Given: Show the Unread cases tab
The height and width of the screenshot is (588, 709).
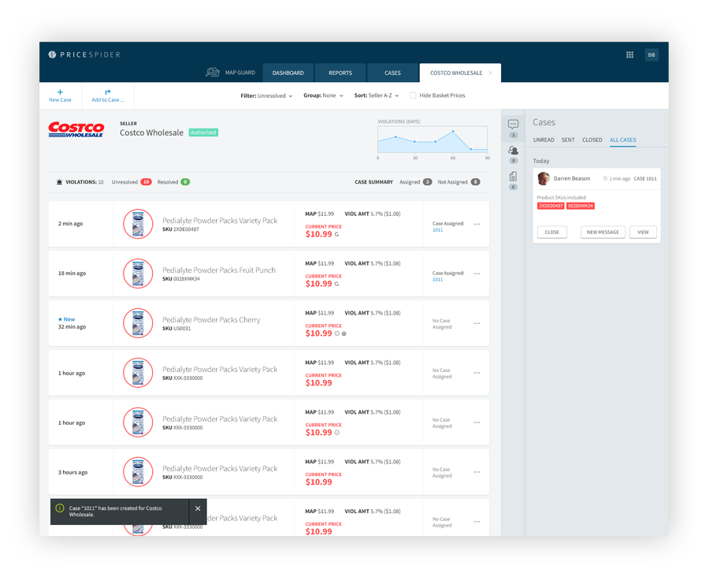Looking at the screenshot, I should (544, 140).
